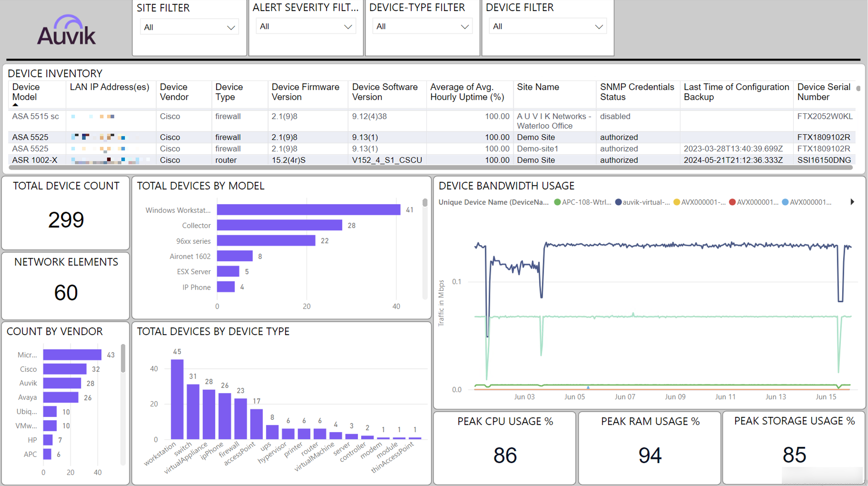
Task: Select the Microsoft vendor bar
Action: tap(72, 355)
